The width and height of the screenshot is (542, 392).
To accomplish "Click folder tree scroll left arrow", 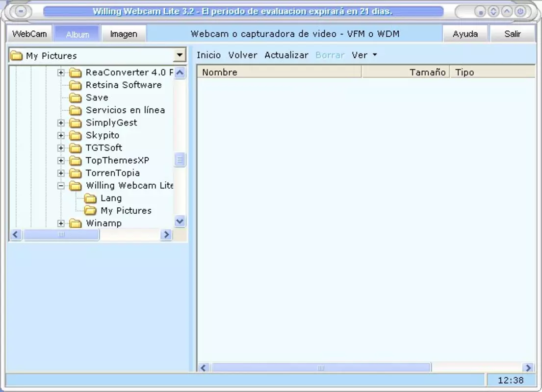I will click(x=16, y=235).
